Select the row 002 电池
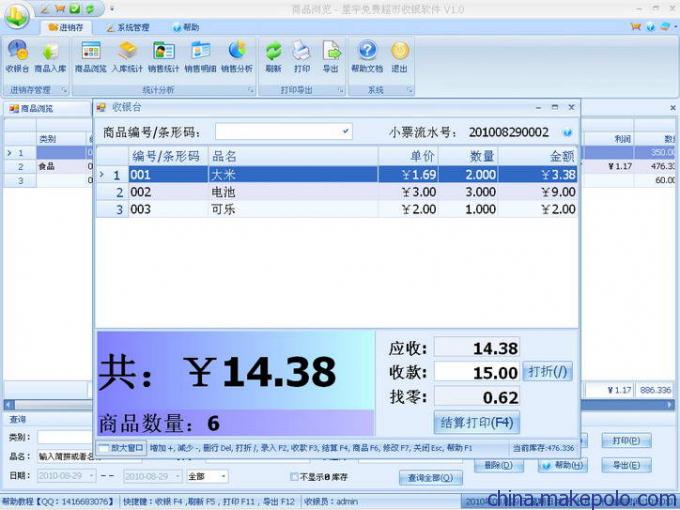The width and height of the screenshot is (680, 510). pyautogui.click(x=337, y=192)
